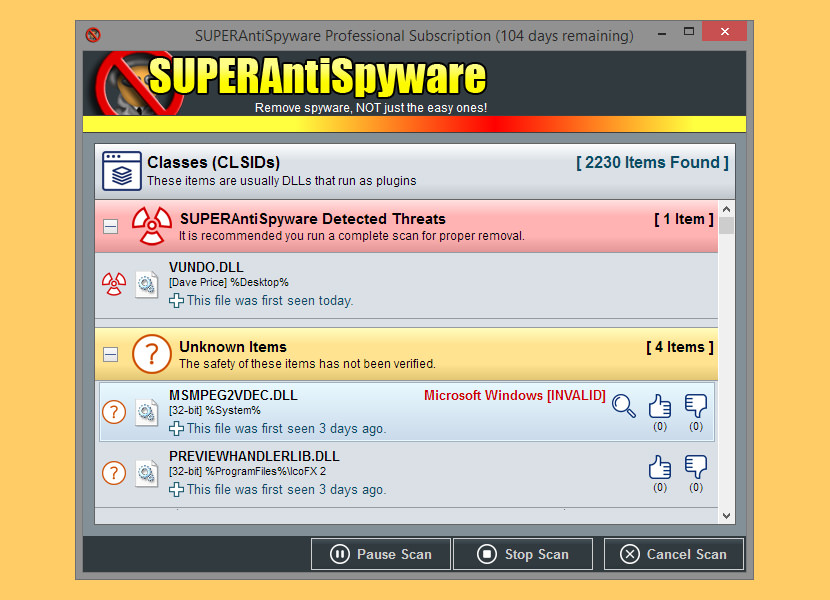Close the SUPERAntiSpyware window

(725, 32)
